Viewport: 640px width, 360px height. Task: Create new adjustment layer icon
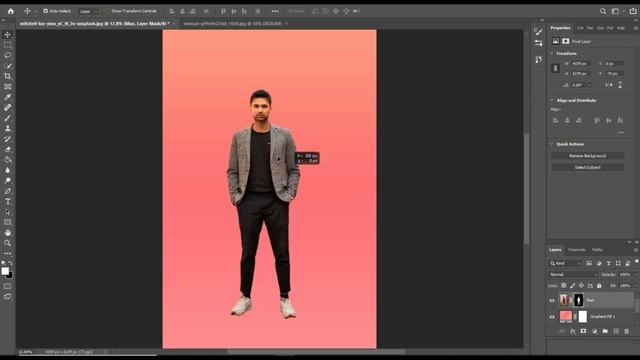pos(594,331)
